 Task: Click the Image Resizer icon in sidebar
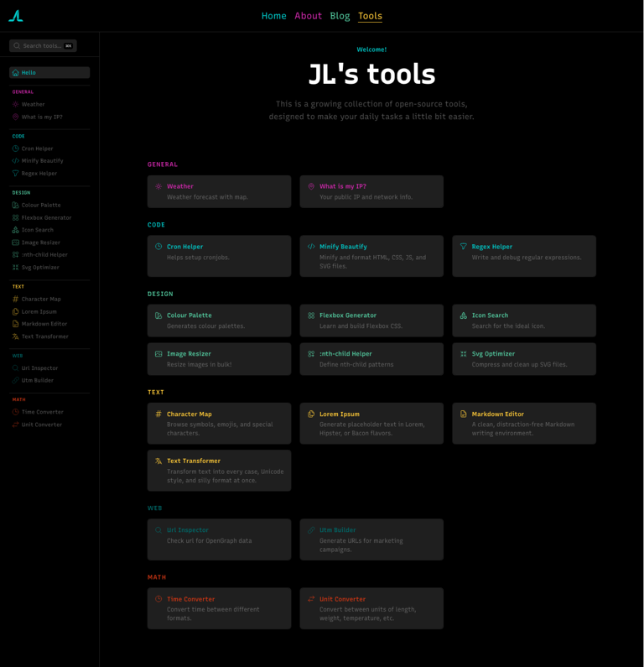coord(15,242)
